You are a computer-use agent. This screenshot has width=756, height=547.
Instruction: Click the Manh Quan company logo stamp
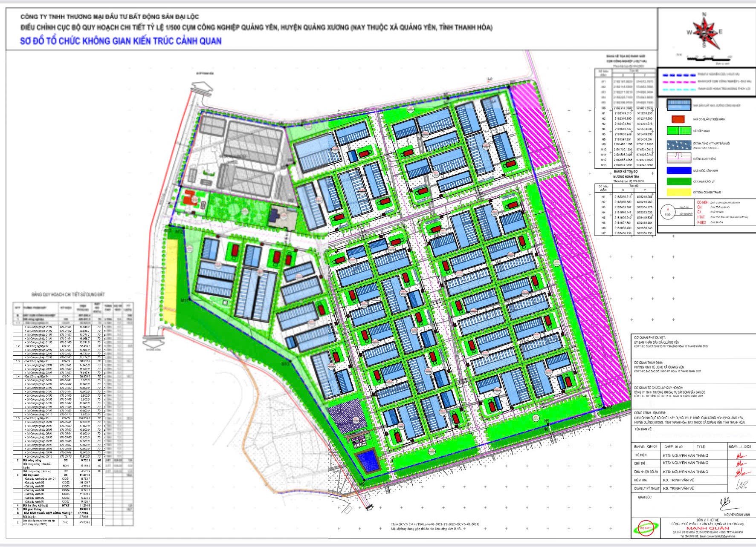[x=645, y=528]
